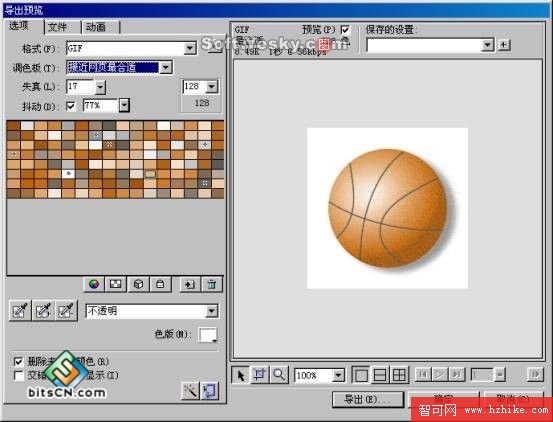The height and width of the screenshot is (422, 553).
Task: Click the snap to web-safe cube icon
Action: point(138,285)
